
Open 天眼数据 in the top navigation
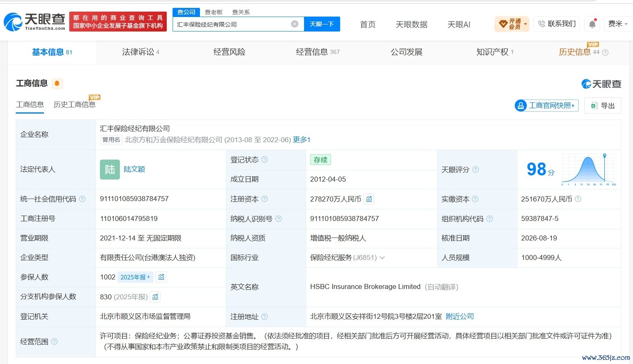click(x=411, y=24)
